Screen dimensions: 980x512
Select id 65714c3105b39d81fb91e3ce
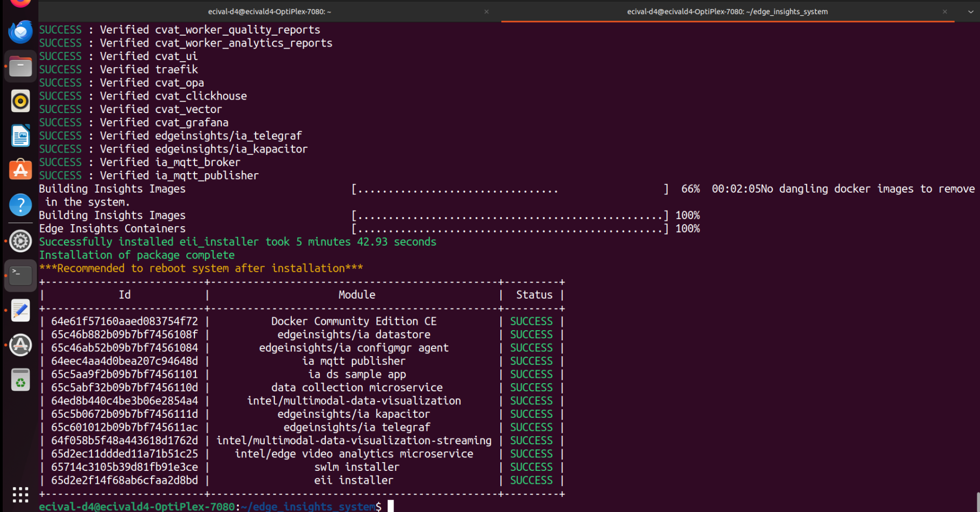click(125, 467)
